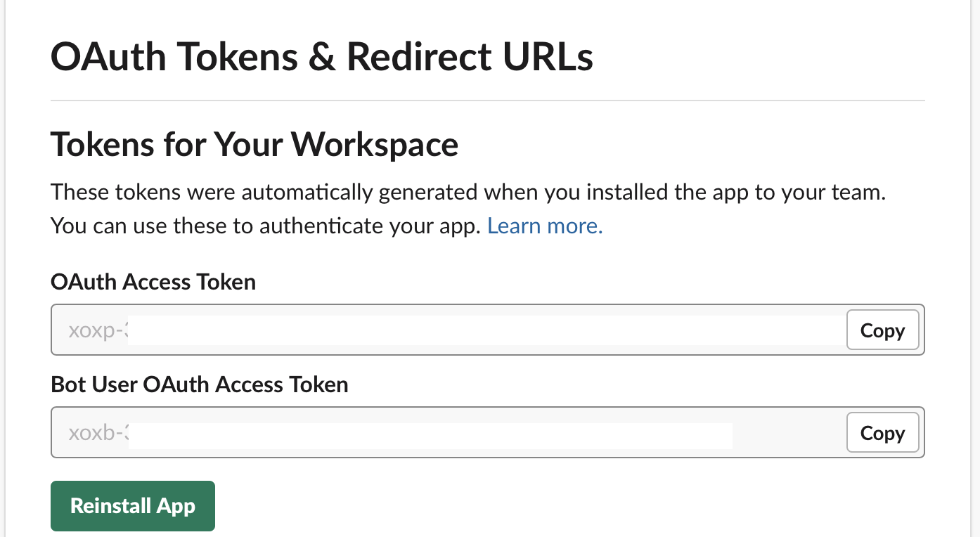The height and width of the screenshot is (537, 980).
Task: Click the OAuth Tokens & Redirect URLs heading
Action: pyautogui.click(x=322, y=56)
